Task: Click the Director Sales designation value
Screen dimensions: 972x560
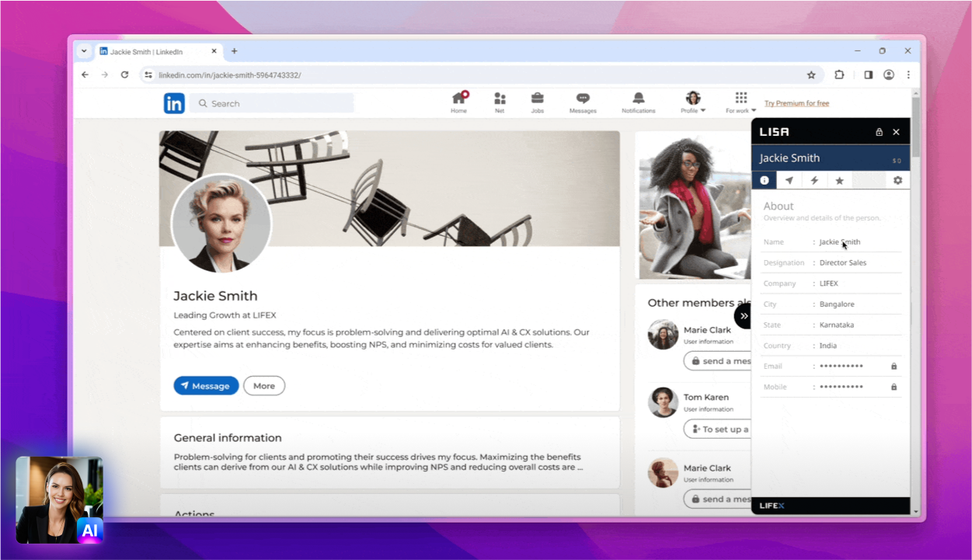Action: (842, 263)
